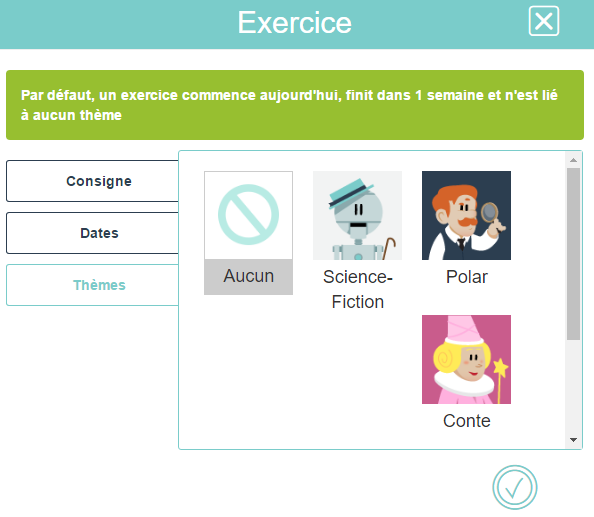The image size is (594, 517).
Task: Click the Science-Fiction text label
Action: tap(358, 289)
